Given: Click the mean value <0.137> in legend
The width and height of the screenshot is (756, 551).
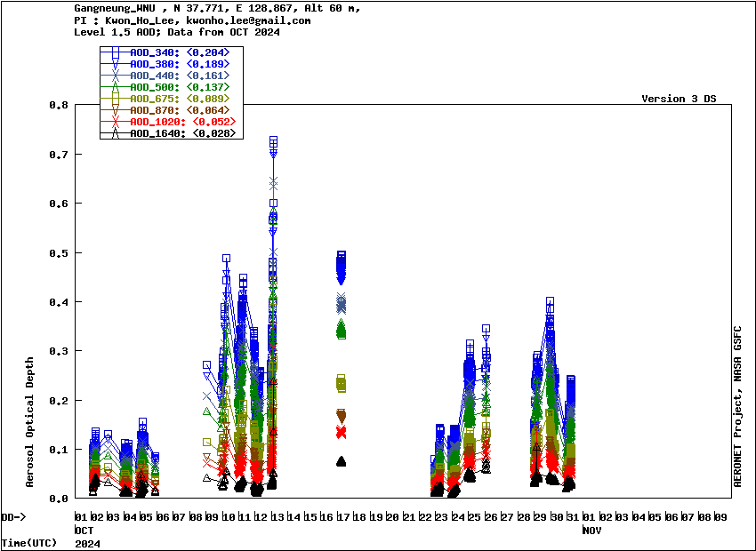Looking at the screenshot, I should pyautogui.click(x=208, y=87).
